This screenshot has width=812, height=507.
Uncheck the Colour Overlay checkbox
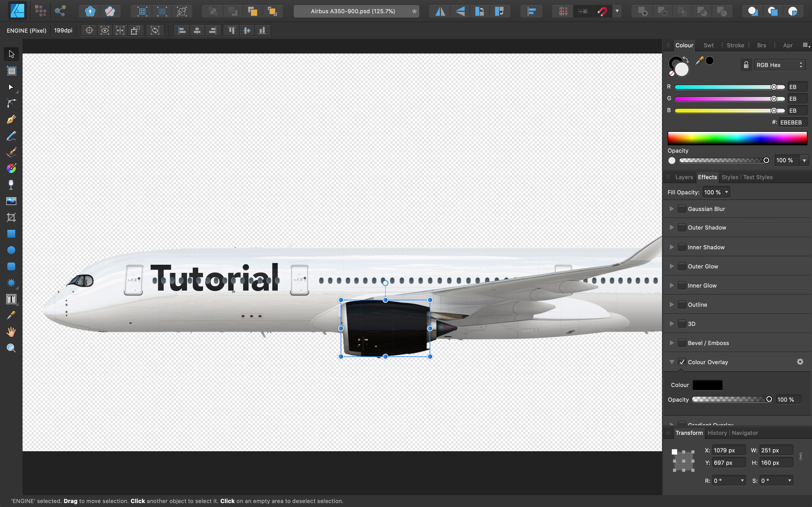point(681,362)
